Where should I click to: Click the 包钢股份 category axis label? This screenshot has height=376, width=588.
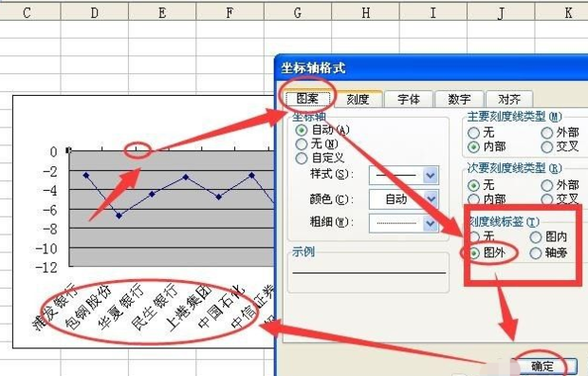click(88, 307)
